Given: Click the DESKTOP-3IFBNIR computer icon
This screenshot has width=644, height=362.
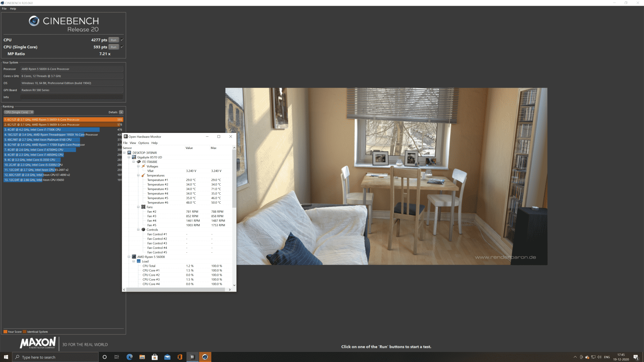Looking at the screenshot, I should tap(129, 153).
